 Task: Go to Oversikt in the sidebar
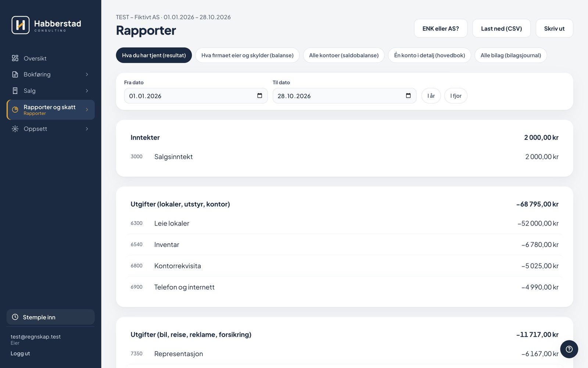pyautogui.click(x=50, y=58)
